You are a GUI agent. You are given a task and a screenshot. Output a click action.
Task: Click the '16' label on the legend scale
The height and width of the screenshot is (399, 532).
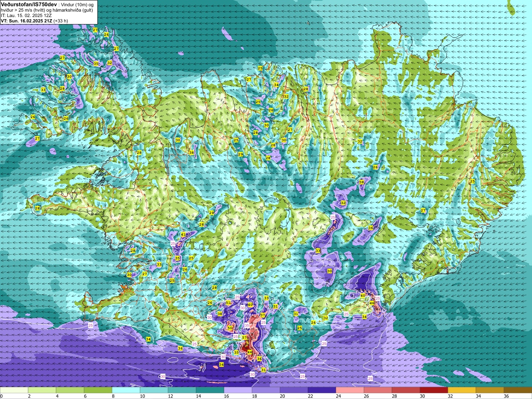tap(226, 396)
